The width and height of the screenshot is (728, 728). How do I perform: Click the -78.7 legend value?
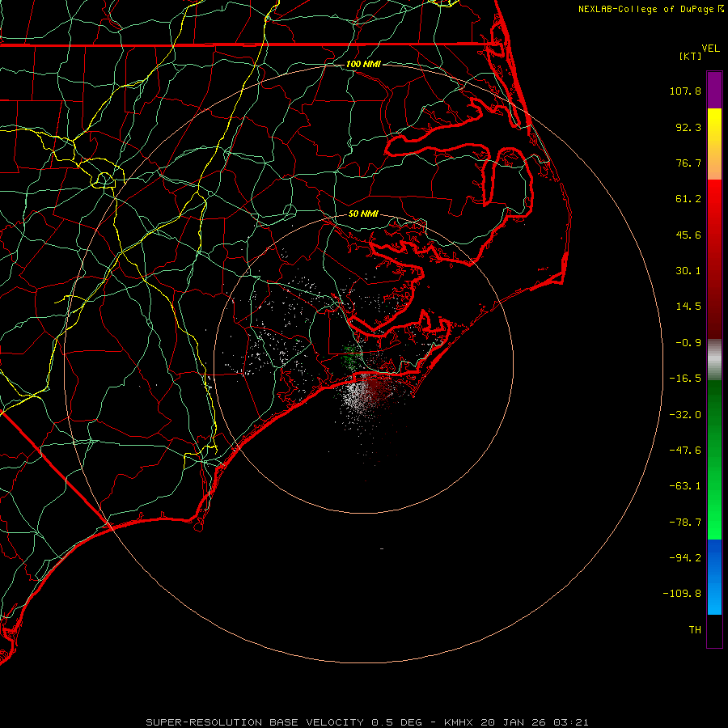685,523
